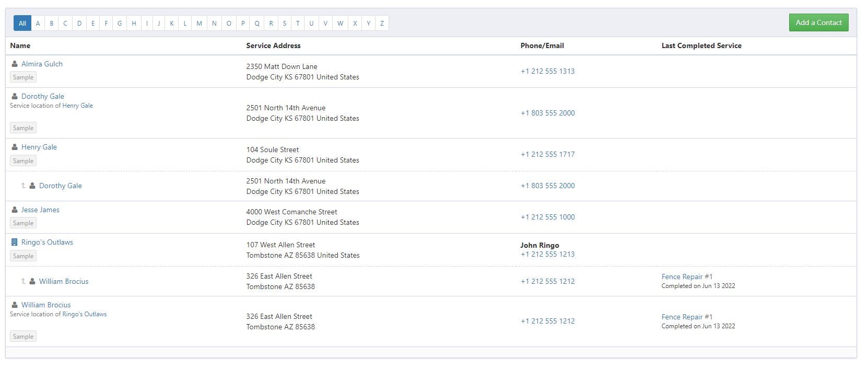Click the person icon next to Henry Gale heading
The image size is (868, 368).
[15, 147]
